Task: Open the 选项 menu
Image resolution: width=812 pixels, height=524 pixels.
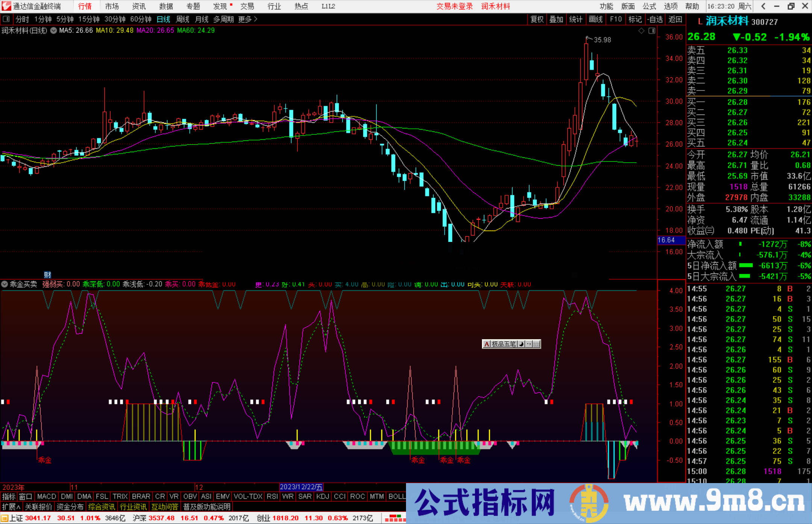Action: (x=671, y=6)
